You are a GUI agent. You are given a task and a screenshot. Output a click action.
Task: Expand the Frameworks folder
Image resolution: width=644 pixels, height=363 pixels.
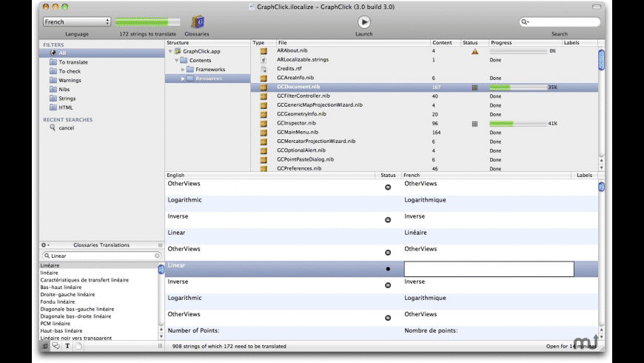click(183, 70)
